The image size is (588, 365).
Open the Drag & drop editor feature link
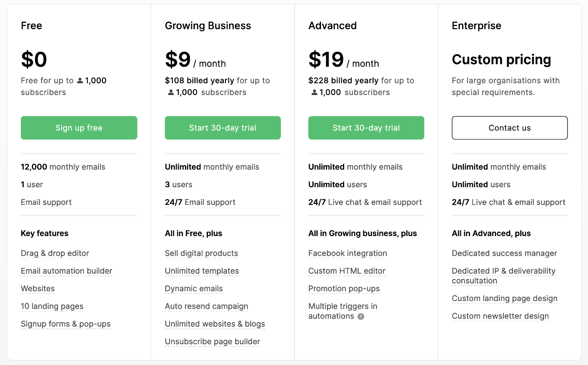55,253
